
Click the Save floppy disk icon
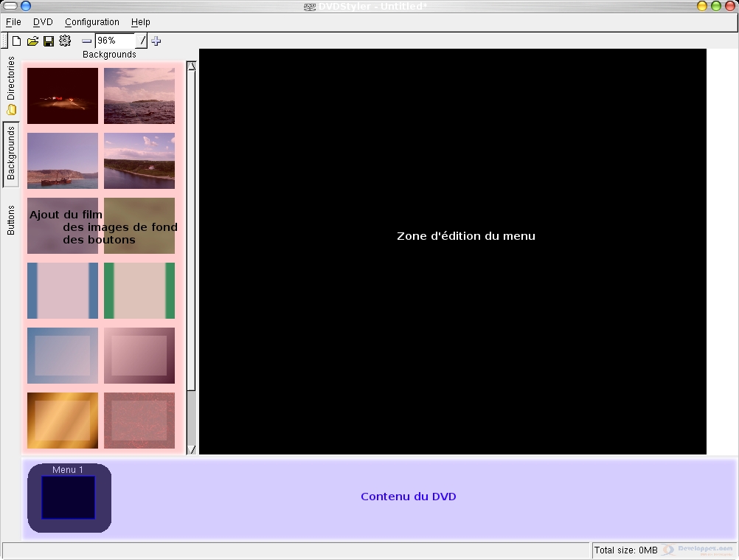point(49,41)
